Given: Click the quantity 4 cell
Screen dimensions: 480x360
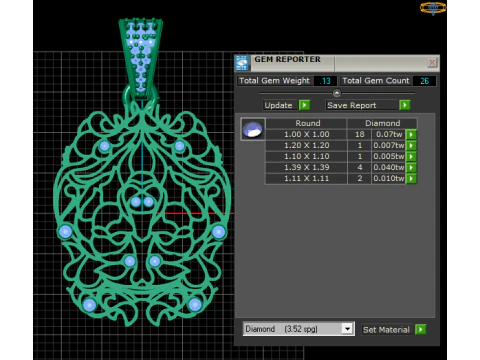Looking at the screenshot, I should click(359, 167).
